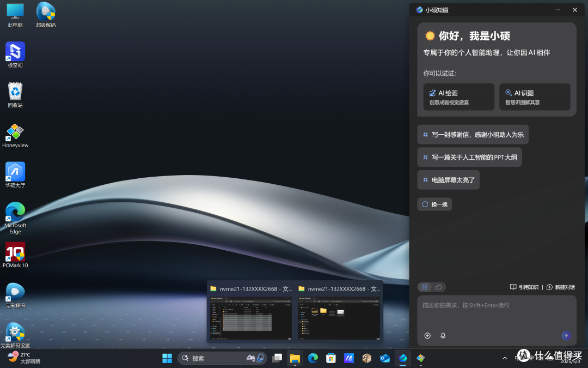This screenshot has width=588, height=368.
Task: Start AI绘画 feature card
Action: point(458,97)
